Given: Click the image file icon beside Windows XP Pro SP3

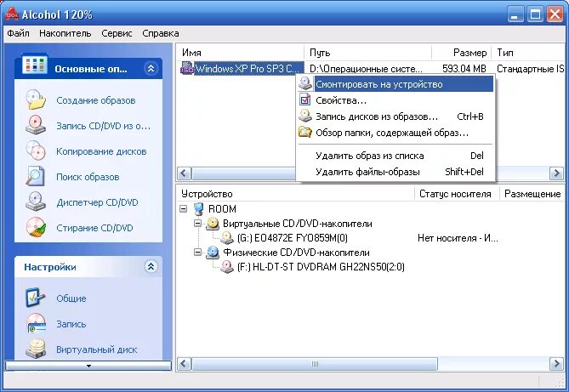Looking at the screenshot, I should point(187,68).
